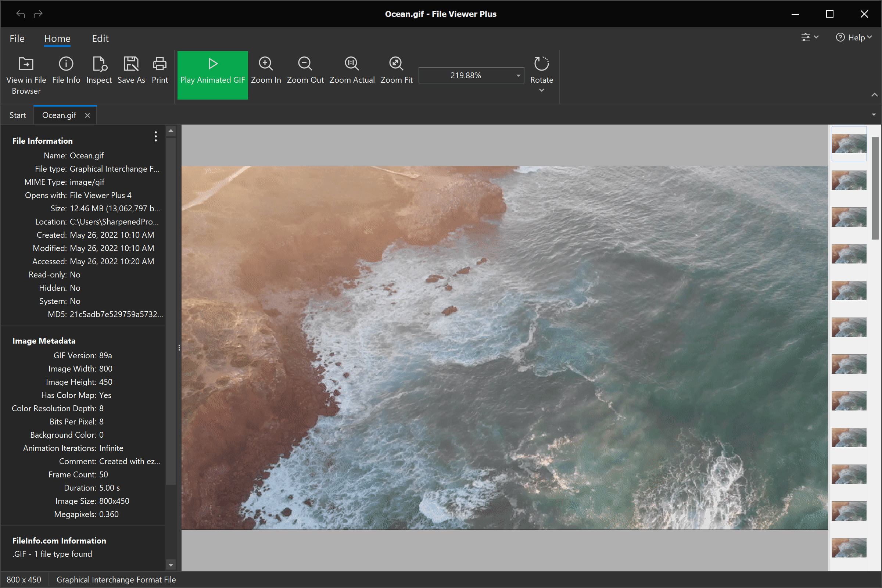Show File Info for Ocean.gif
Viewport: 882px width, 588px height.
tap(66, 71)
